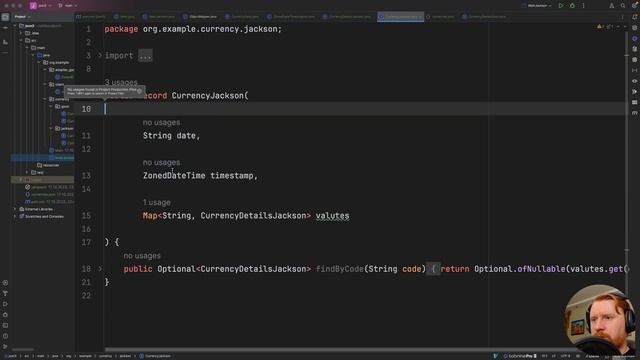Click the UTF-8 encoding status bar entry

coord(565,356)
